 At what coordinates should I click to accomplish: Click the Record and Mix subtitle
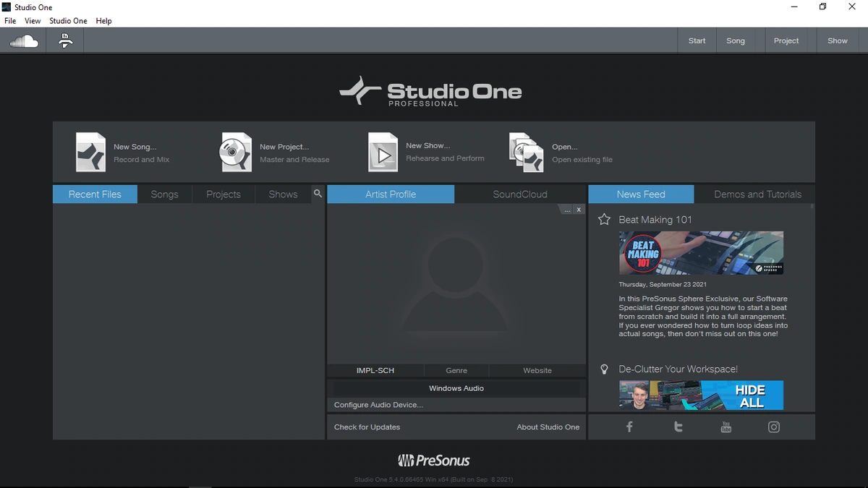tap(141, 160)
